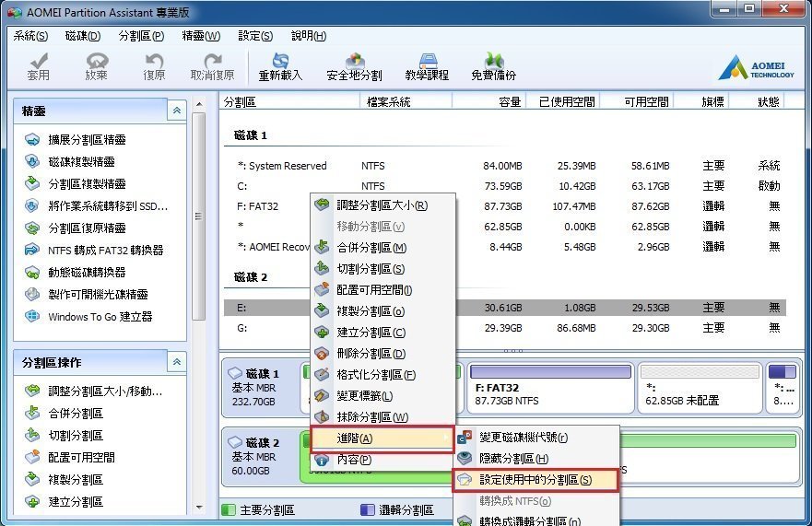This screenshot has width=812, height=526.
Task: Click the sidebar scrollbar down arrow
Action: (x=199, y=508)
